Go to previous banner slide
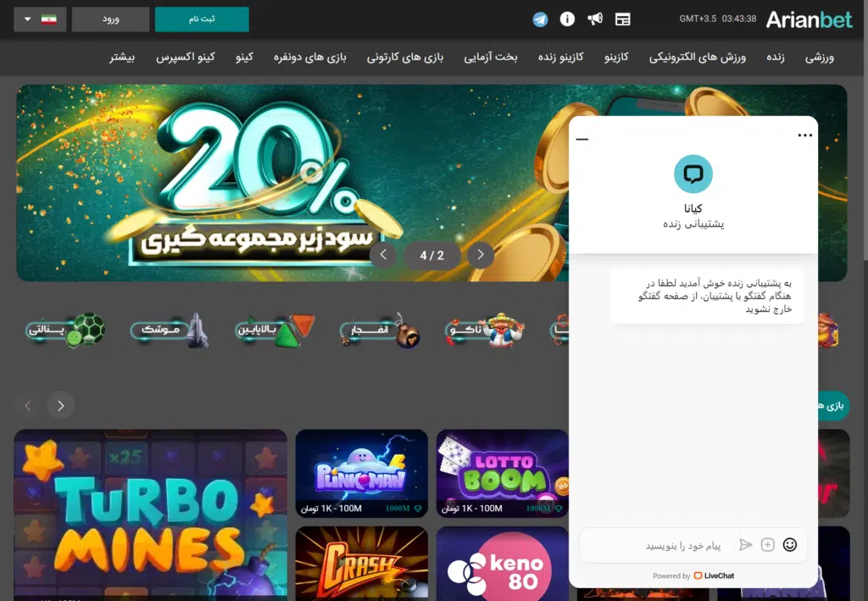 pyautogui.click(x=383, y=254)
